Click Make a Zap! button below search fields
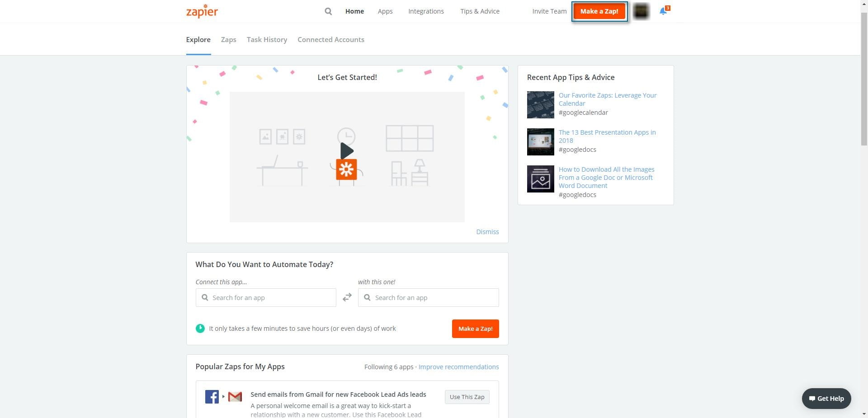The image size is (868, 418). click(476, 329)
